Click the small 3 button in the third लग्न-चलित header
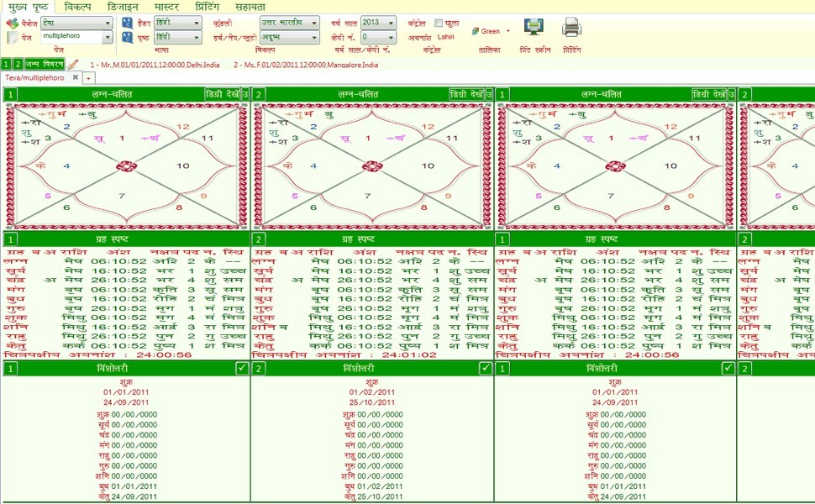 point(731,95)
